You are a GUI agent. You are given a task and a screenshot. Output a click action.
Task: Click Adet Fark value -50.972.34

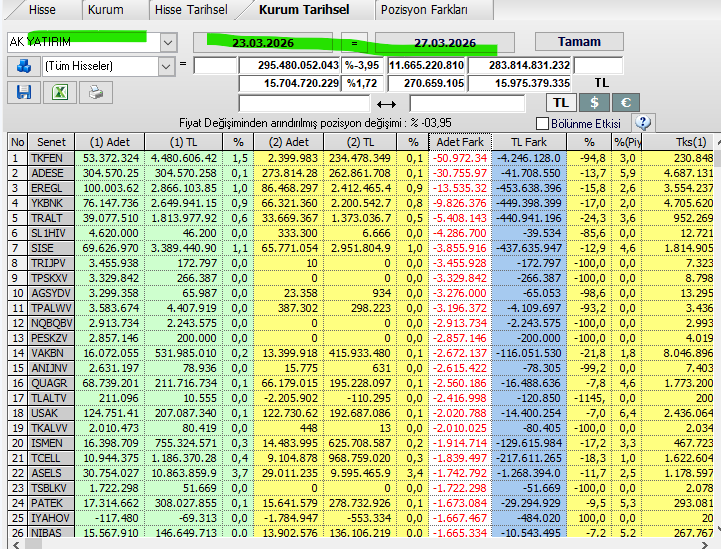click(460, 158)
